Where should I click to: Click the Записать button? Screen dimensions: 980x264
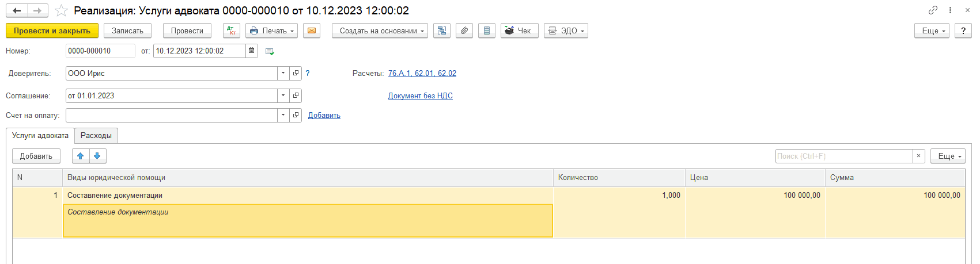point(127,30)
